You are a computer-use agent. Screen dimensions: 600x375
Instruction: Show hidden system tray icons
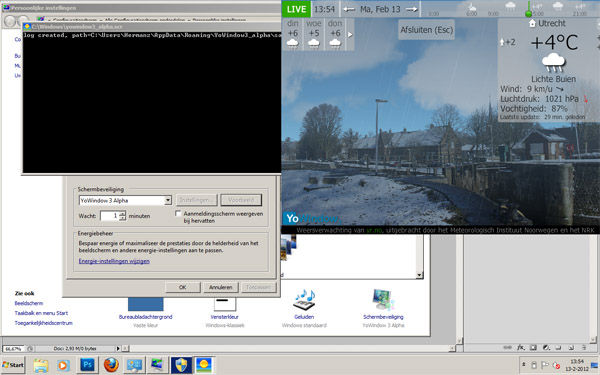pyautogui.click(x=524, y=365)
